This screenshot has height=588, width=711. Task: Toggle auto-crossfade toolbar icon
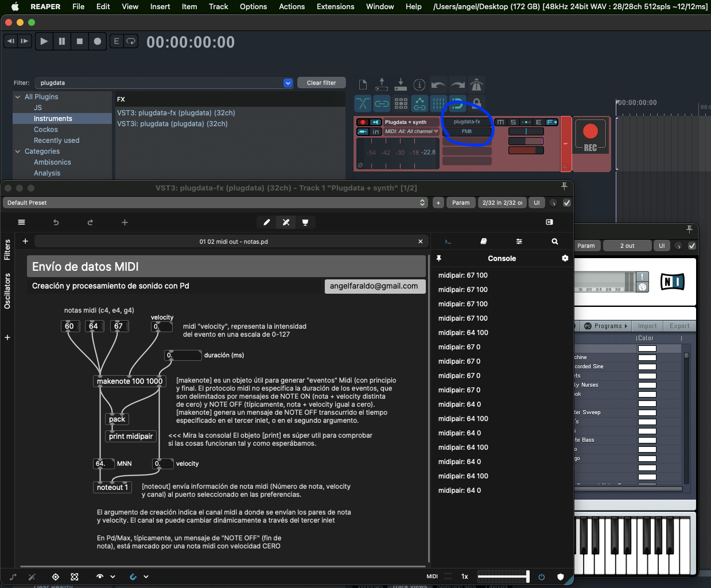363,104
